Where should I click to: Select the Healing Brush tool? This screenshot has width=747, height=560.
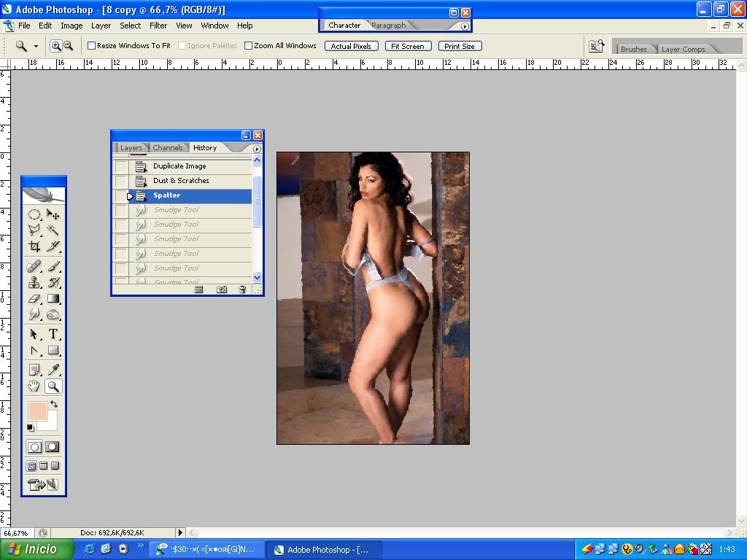click(34, 267)
